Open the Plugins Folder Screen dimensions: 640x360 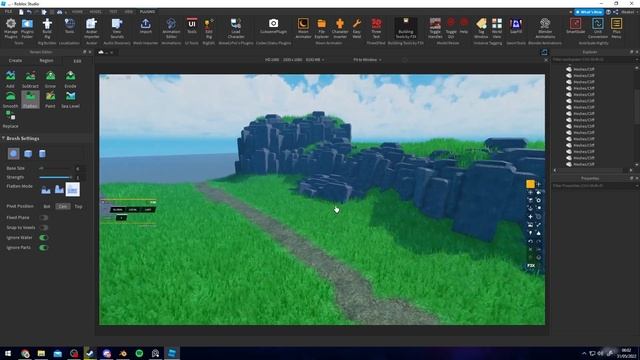(x=27, y=28)
